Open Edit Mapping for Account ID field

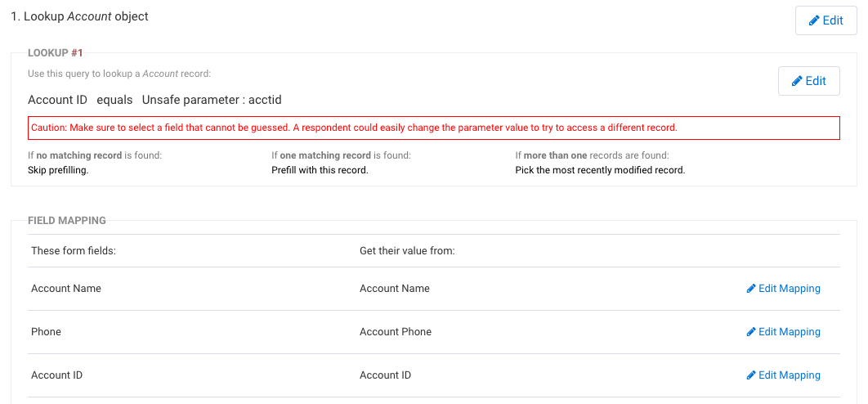pos(783,375)
